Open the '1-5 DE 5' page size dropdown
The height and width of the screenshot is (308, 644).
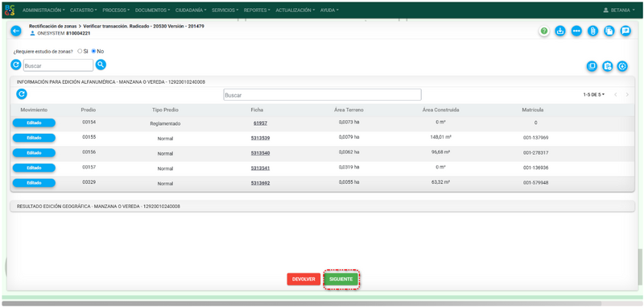pyautogui.click(x=594, y=94)
